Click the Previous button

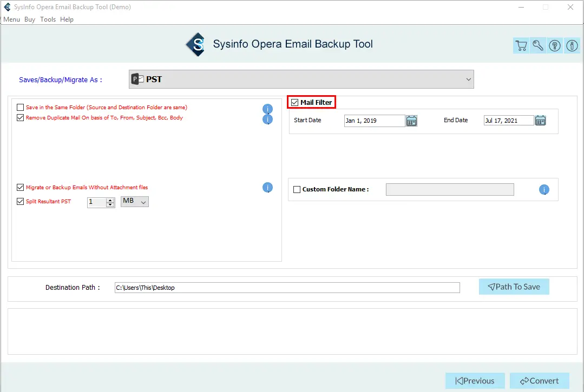(475, 381)
